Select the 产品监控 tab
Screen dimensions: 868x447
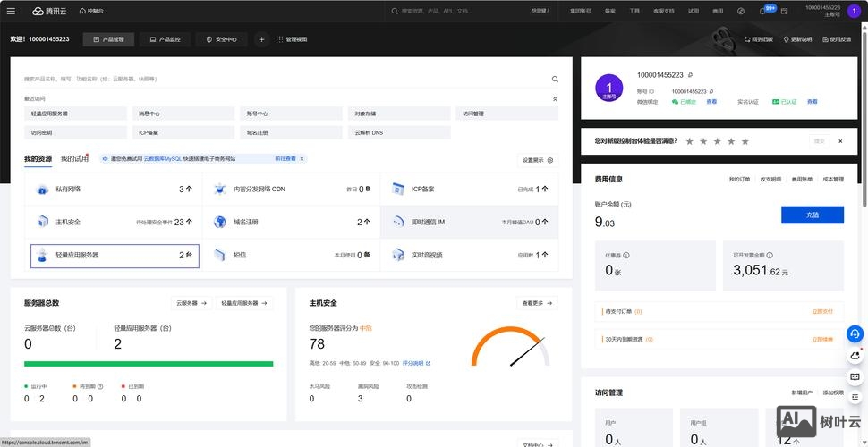165,39
